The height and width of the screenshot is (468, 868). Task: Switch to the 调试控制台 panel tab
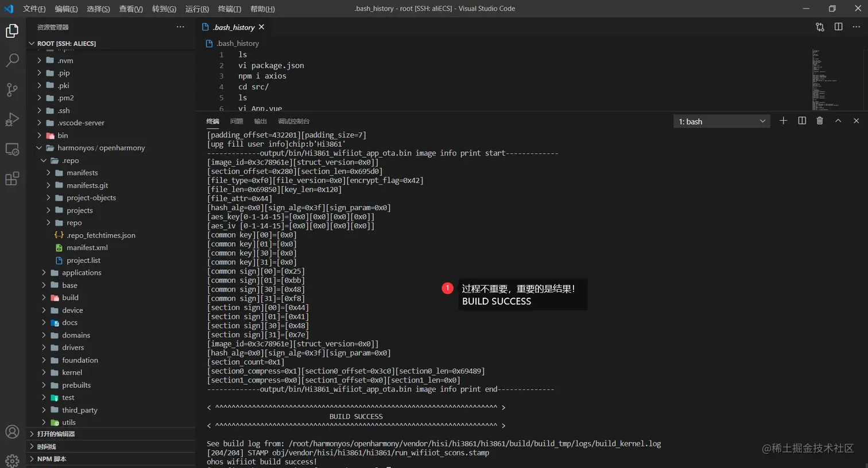[x=294, y=121]
